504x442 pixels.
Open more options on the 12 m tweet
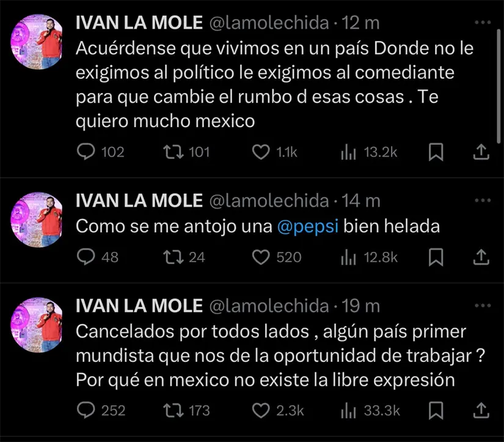483,23
